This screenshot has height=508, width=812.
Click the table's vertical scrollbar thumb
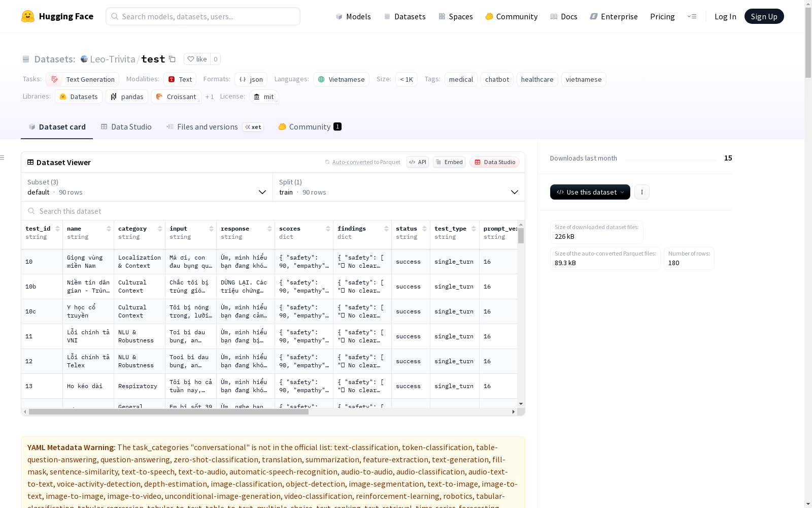click(521, 236)
